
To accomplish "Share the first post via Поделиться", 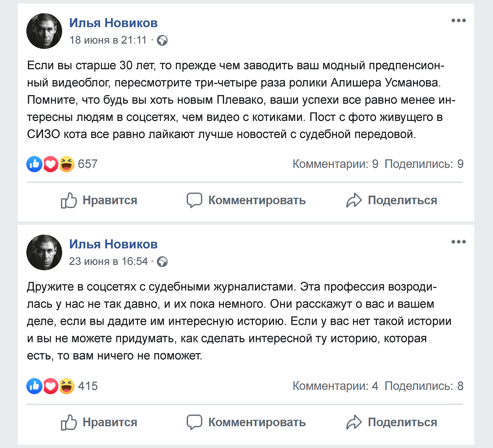I will click(x=391, y=200).
